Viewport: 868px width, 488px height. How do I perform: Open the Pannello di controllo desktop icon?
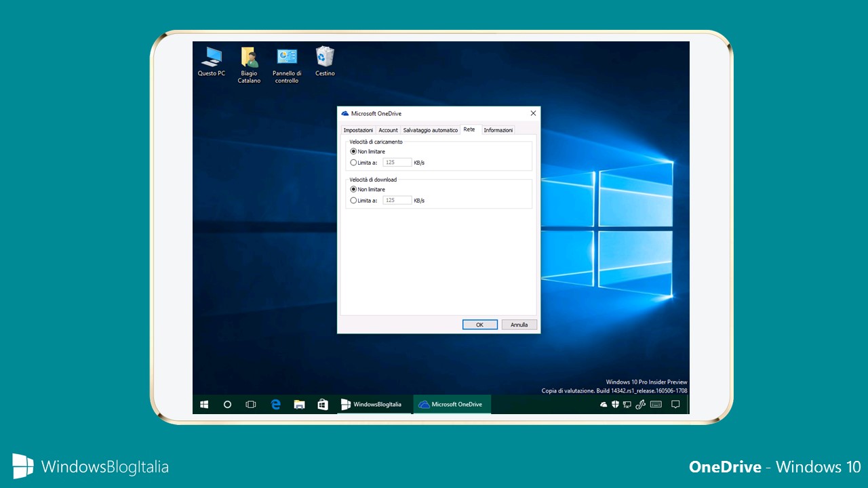[287, 65]
